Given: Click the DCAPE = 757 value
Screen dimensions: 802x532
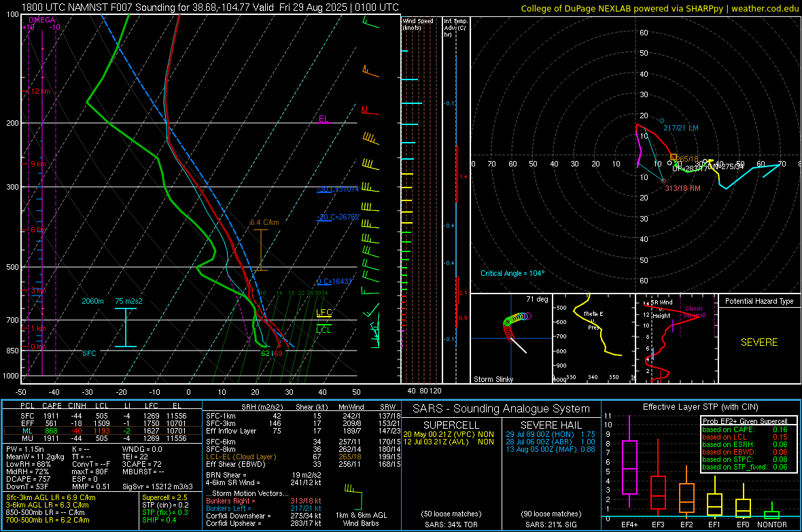Looking at the screenshot, I should (x=28, y=479).
